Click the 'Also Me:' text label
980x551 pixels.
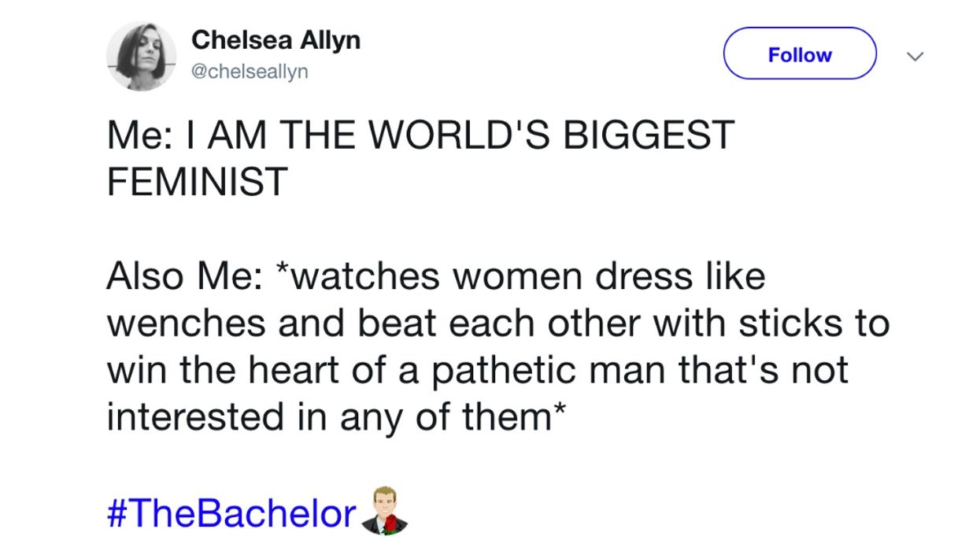point(182,277)
